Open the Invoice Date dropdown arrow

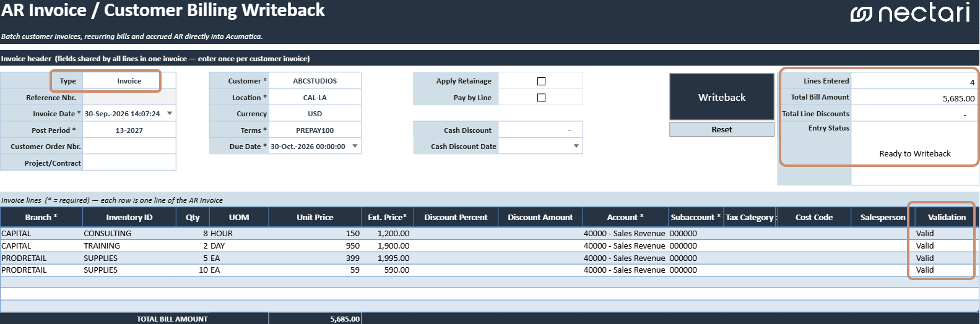[170, 114]
